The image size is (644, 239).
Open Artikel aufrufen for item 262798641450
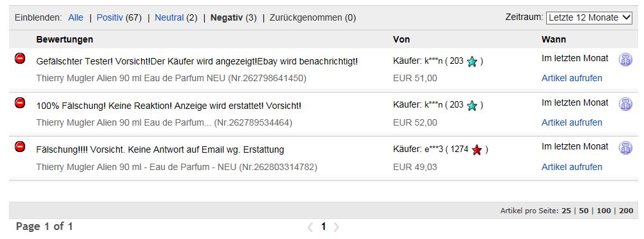click(572, 78)
